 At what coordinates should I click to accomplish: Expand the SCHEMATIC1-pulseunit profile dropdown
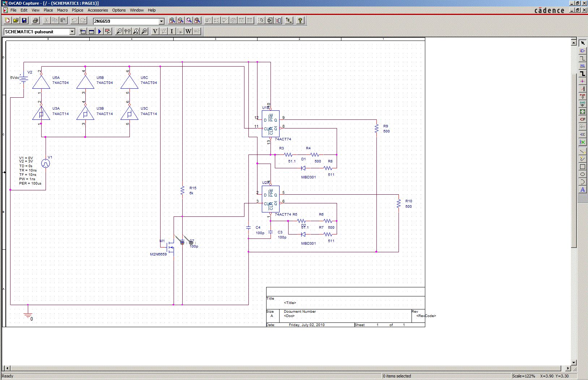(72, 32)
